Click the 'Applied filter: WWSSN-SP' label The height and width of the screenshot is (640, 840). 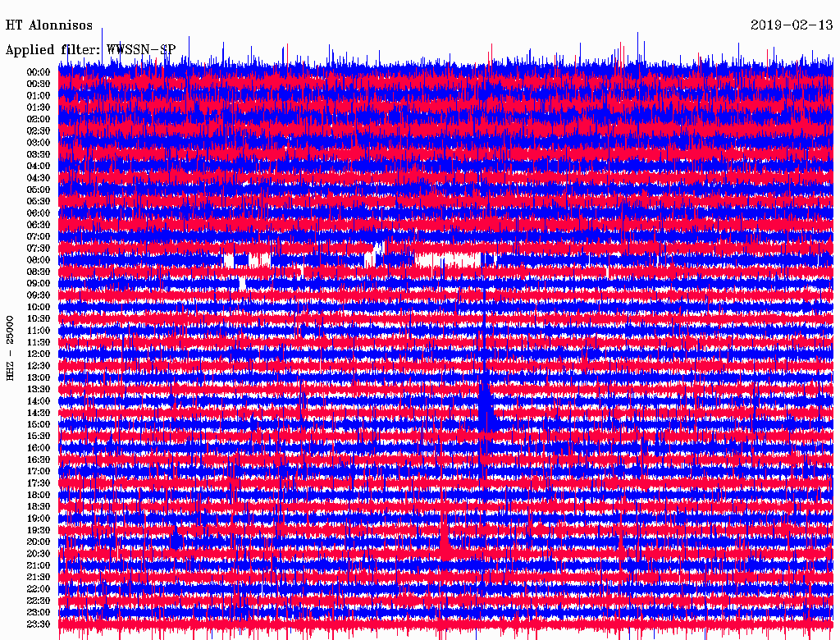pyautogui.click(x=90, y=50)
